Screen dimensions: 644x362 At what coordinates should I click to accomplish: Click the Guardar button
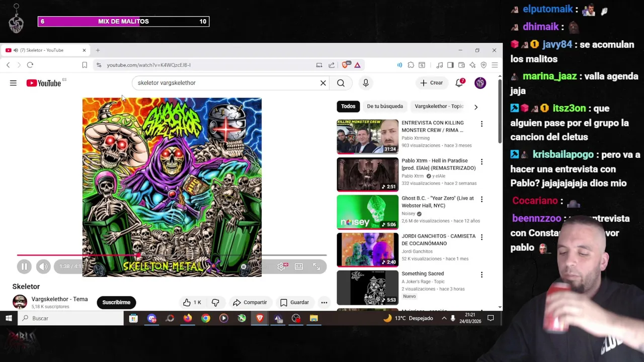[294, 302]
